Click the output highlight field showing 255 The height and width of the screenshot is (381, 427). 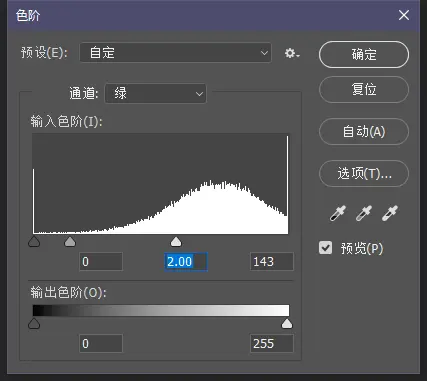[x=272, y=343]
